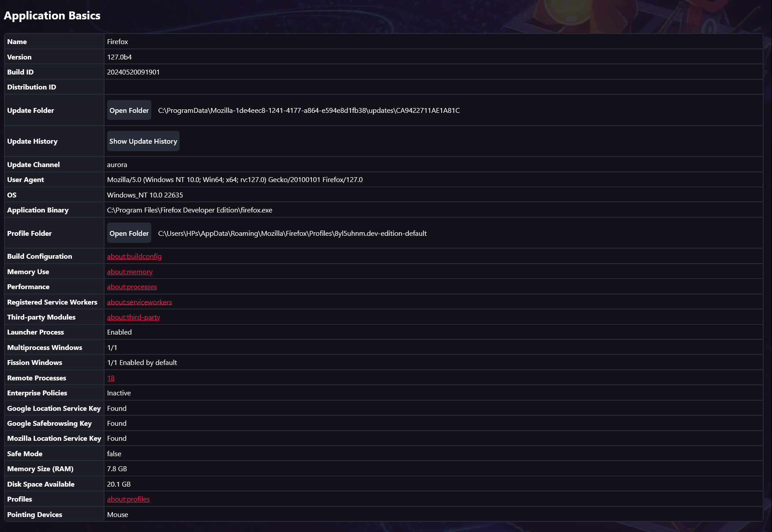Click the Profiles row label
The height and width of the screenshot is (532, 772).
(x=19, y=499)
